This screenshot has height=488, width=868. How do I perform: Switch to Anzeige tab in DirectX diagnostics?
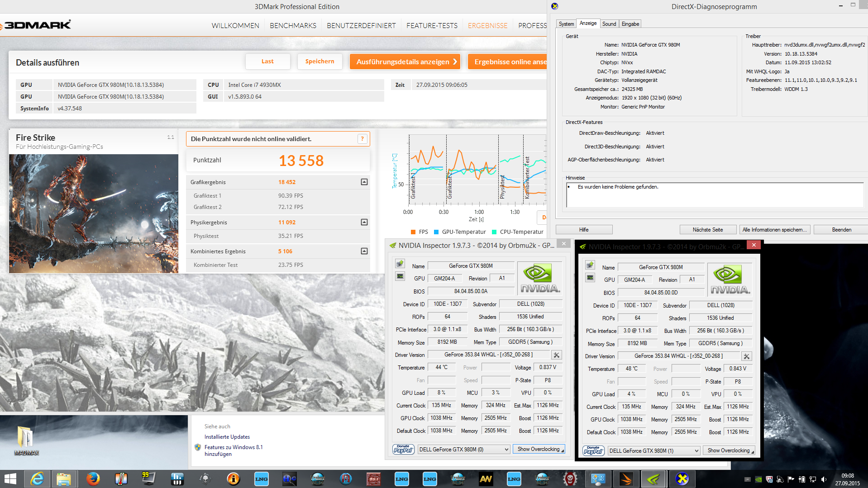[588, 23]
